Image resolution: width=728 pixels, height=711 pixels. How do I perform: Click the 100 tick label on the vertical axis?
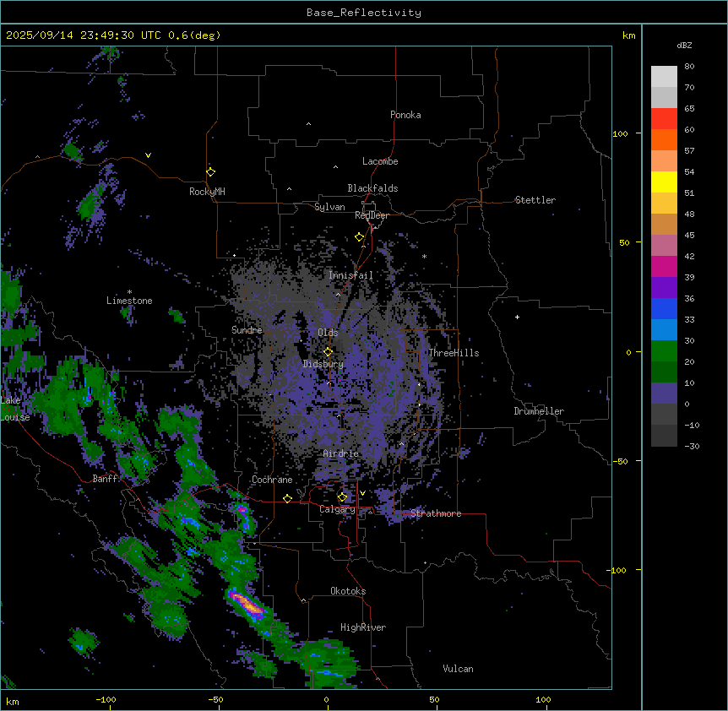pyautogui.click(x=620, y=133)
